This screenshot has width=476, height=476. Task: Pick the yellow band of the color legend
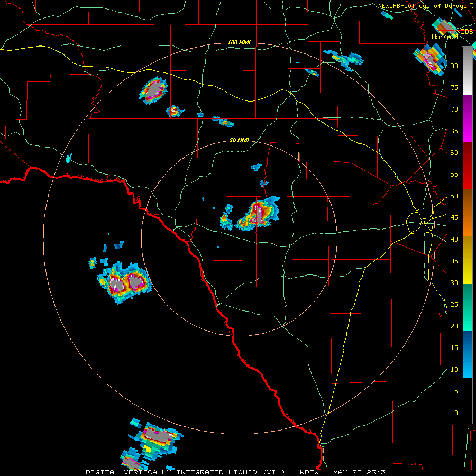(467, 260)
